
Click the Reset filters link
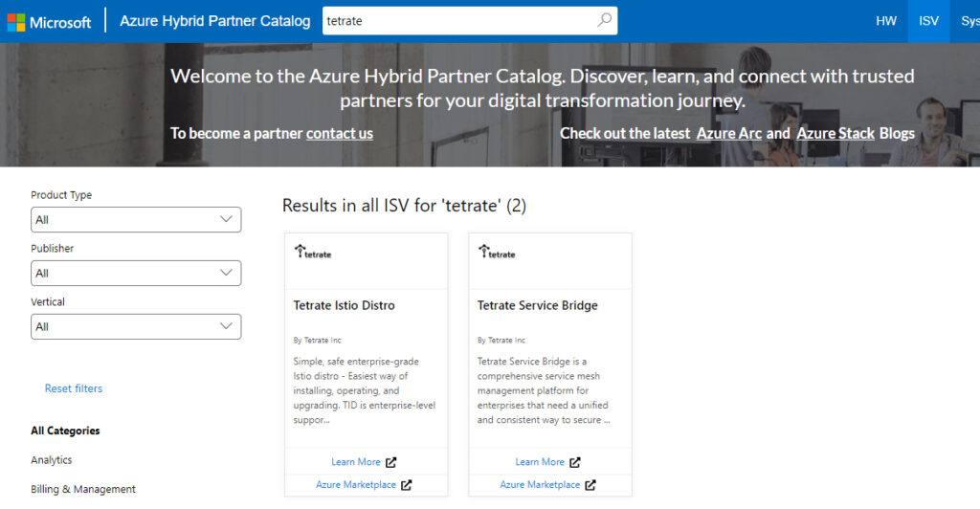tap(74, 388)
